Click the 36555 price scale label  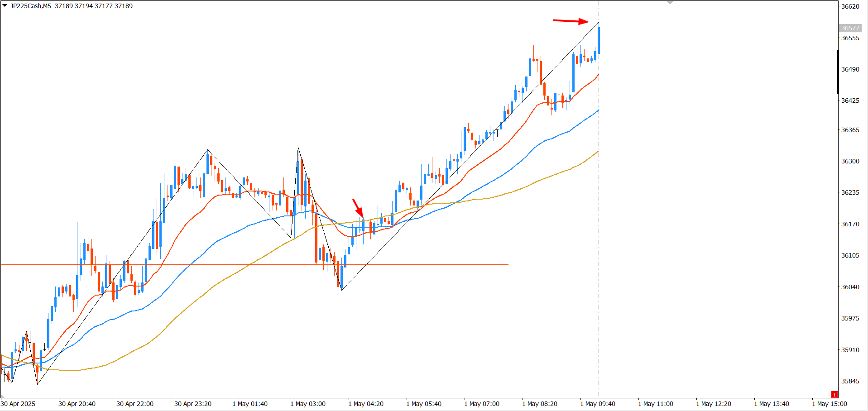point(850,38)
